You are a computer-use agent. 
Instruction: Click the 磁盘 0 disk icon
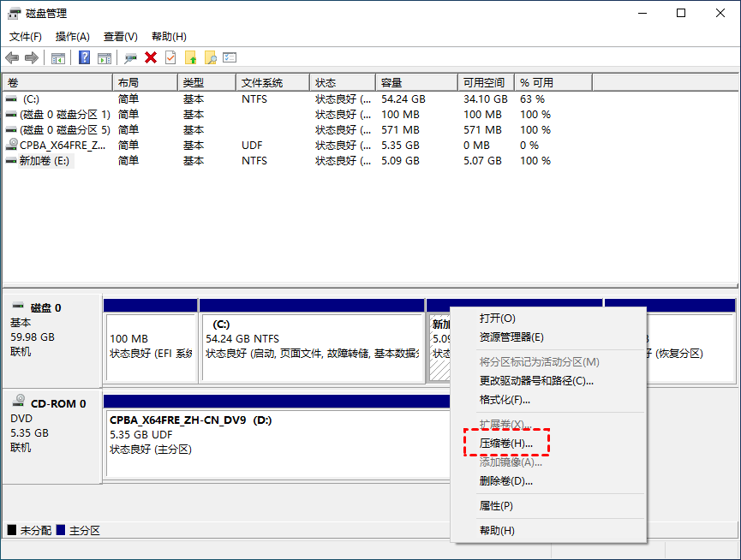click(x=18, y=305)
